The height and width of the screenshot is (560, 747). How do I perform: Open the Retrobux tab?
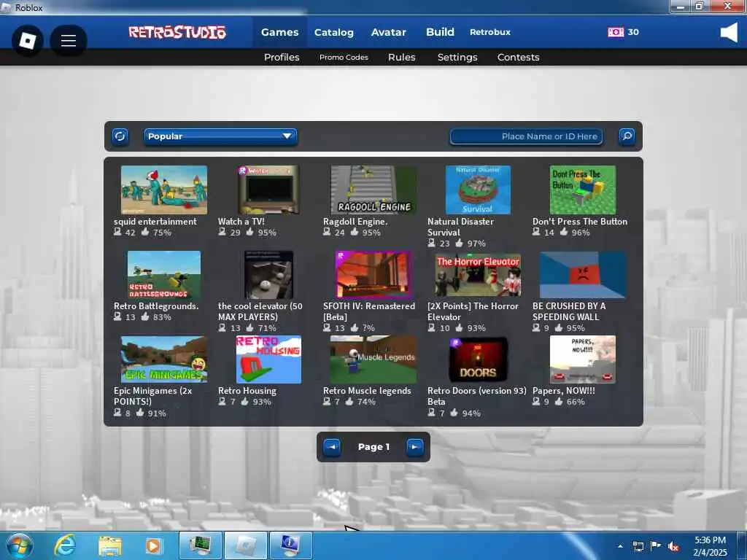pyautogui.click(x=489, y=32)
